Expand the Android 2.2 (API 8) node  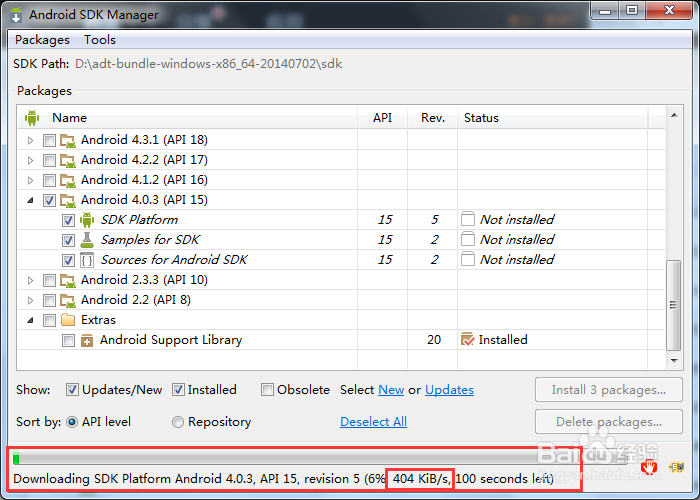click(x=30, y=300)
